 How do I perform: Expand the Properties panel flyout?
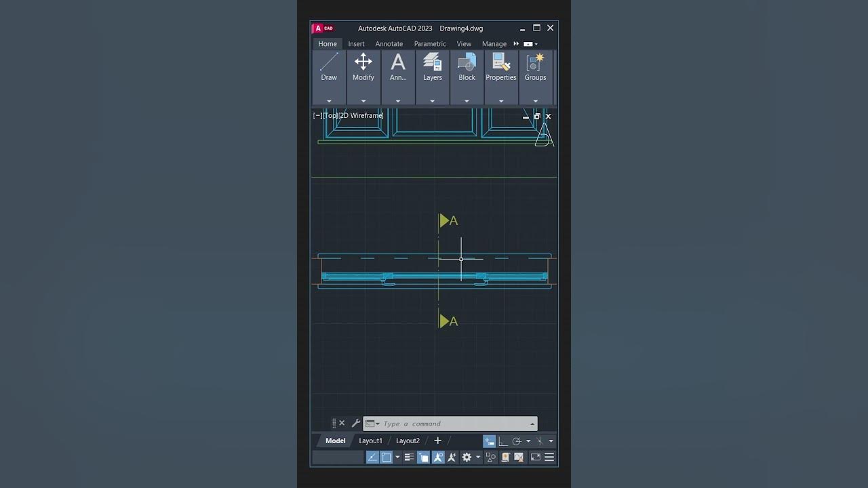pos(501,101)
